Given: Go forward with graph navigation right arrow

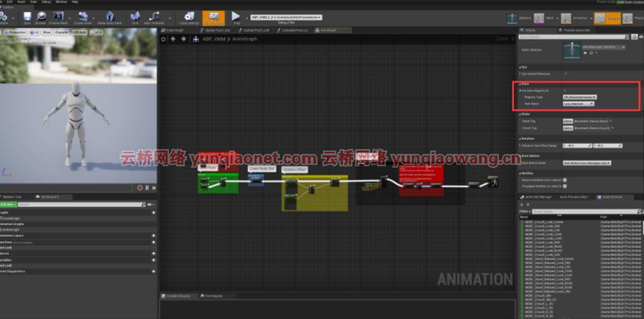Looking at the screenshot, I should (183, 39).
